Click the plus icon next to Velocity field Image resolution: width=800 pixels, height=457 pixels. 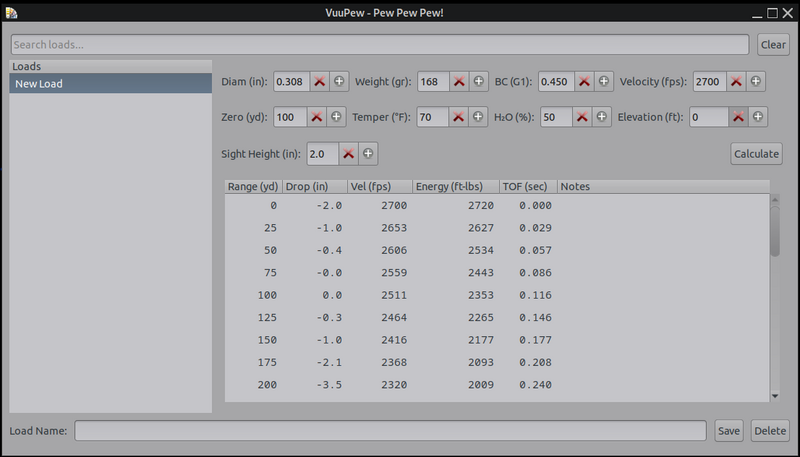click(x=756, y=81)
